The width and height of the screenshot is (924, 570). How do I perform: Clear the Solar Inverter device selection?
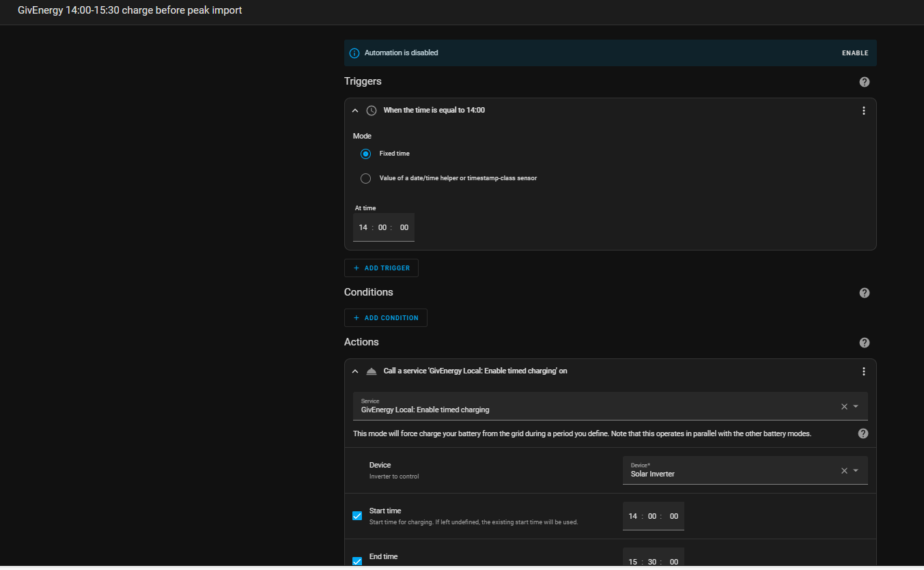(x=844, y=470)
